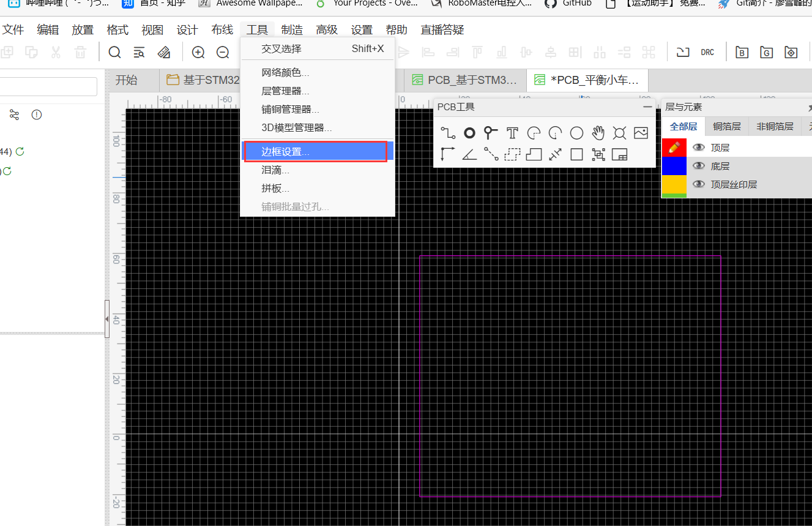Screen dimensions: 812x526
Task: Click the G (Gerber export) toolbar icon
Action: click(x=766, y=52)
